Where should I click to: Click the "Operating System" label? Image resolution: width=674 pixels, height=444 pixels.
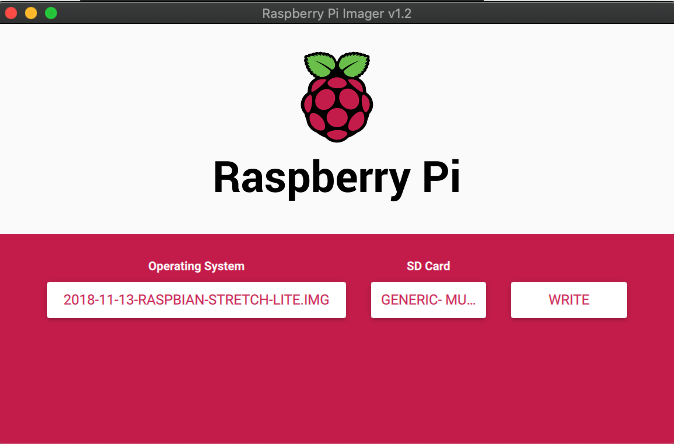[196, 266]
